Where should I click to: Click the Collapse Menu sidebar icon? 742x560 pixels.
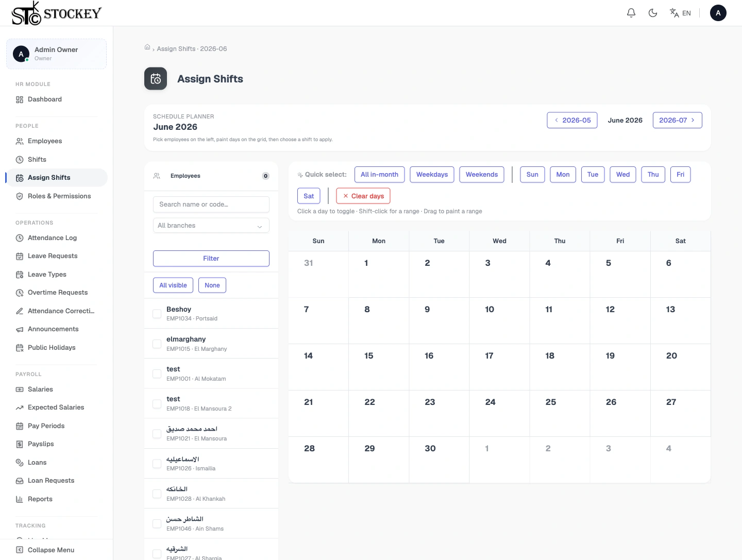[20, 550]
